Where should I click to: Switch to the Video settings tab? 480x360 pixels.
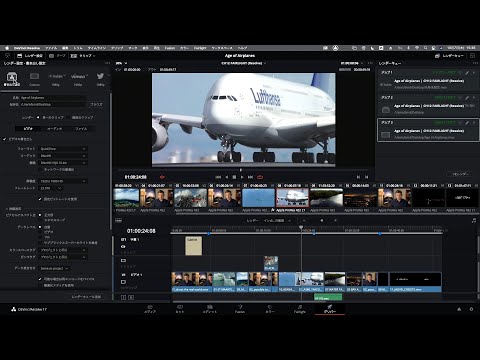[x=28, y=128]
